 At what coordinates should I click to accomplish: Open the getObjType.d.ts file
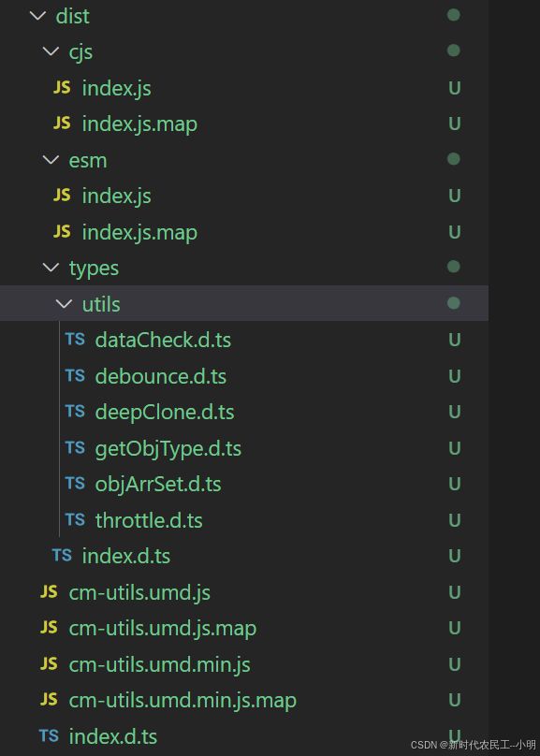tap(168, 449)
